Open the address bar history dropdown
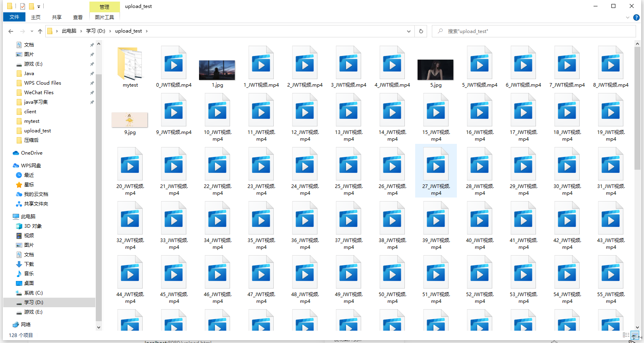This screenshot has width=644, height=343. [409, 31]
